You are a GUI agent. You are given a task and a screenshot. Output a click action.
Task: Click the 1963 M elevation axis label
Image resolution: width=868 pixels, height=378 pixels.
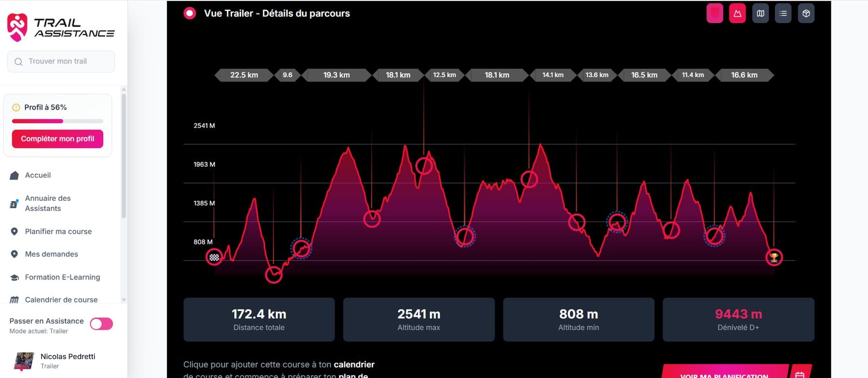(x=204, y=165)
